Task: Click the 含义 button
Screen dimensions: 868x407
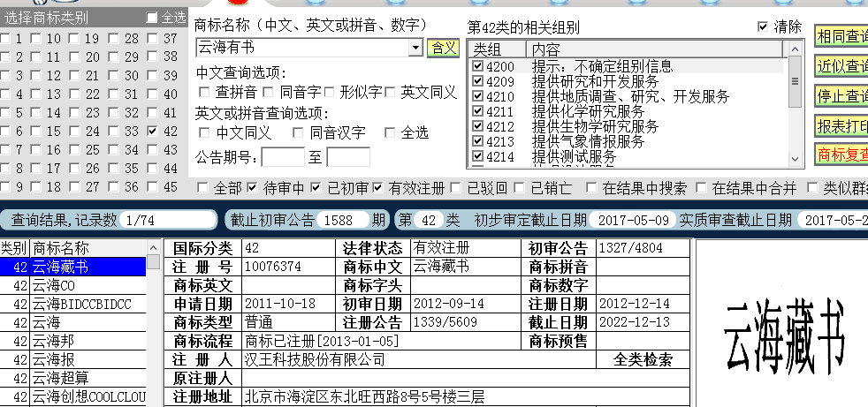Action: click(444, 48)
